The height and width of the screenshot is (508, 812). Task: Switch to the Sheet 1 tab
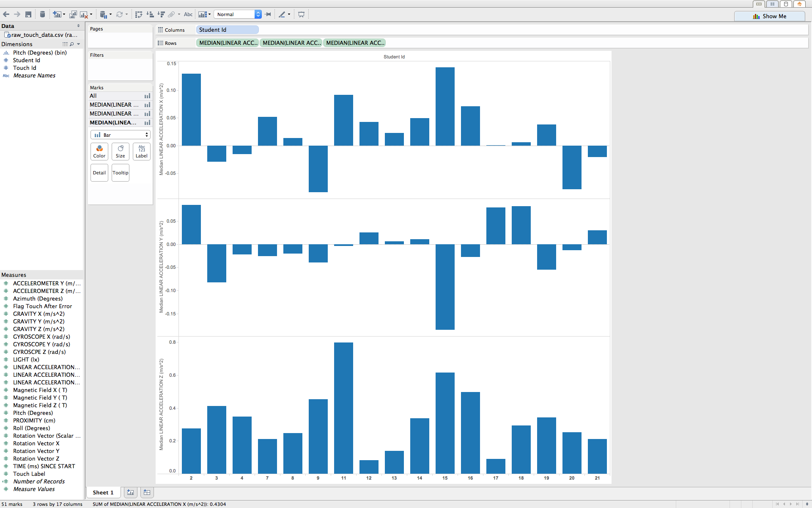[x=103, y=492]
